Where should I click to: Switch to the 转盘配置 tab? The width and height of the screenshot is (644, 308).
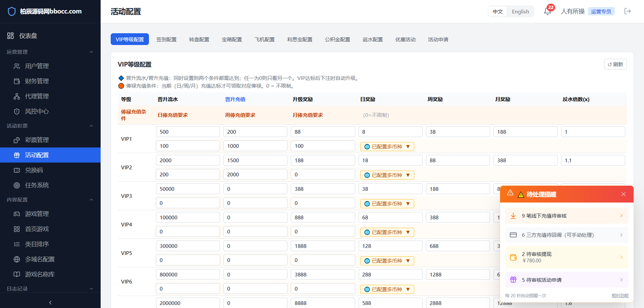pyautogui.click(x=199, y=39)
